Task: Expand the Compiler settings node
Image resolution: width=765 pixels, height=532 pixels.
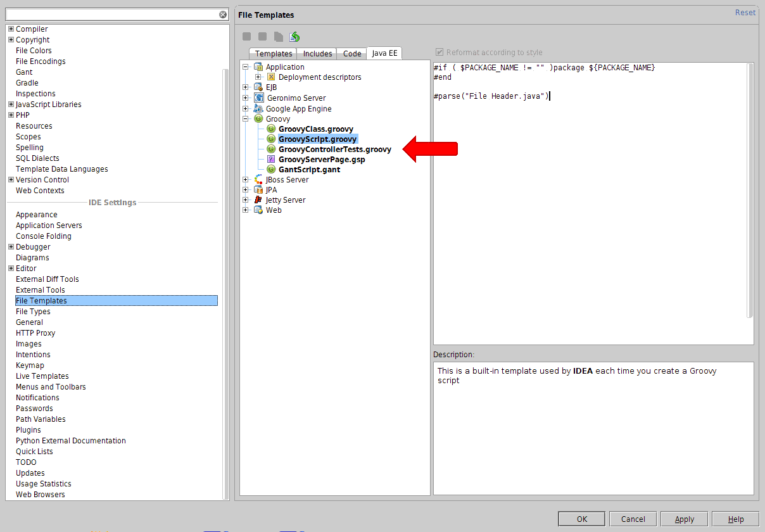Action: tap(11, 29)
